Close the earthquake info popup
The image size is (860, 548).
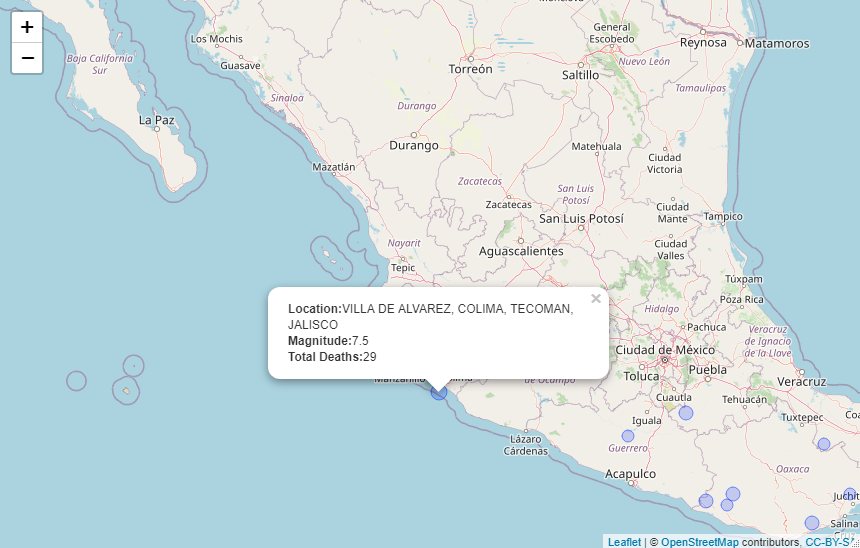click(x=596, y=298)
